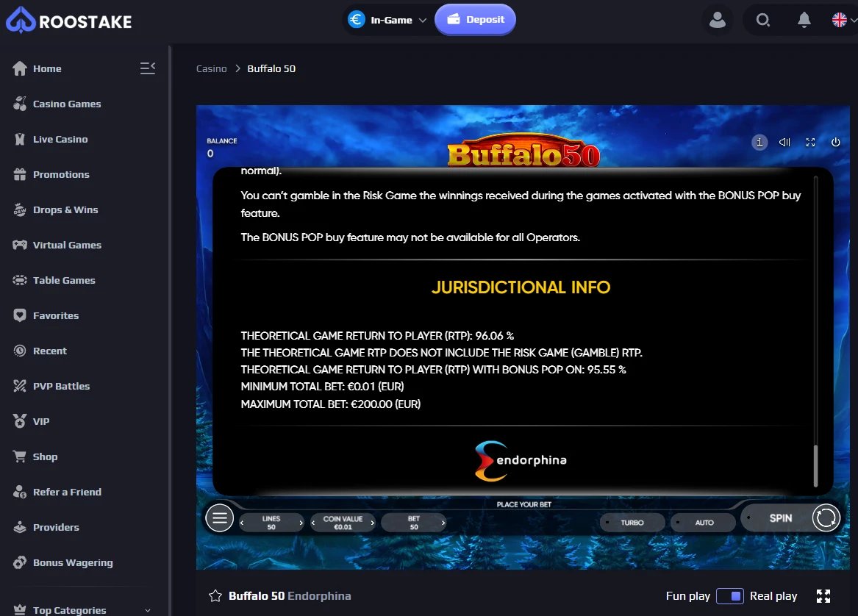Click the Endorphina provider name below game
This screenshot has width=858, height=616.
click(x=320, y=595)
